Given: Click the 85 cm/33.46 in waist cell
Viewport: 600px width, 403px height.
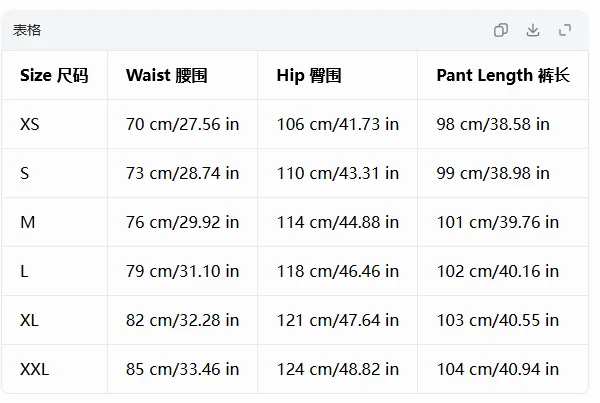Looking at the screenshot, I should (183, 369).
